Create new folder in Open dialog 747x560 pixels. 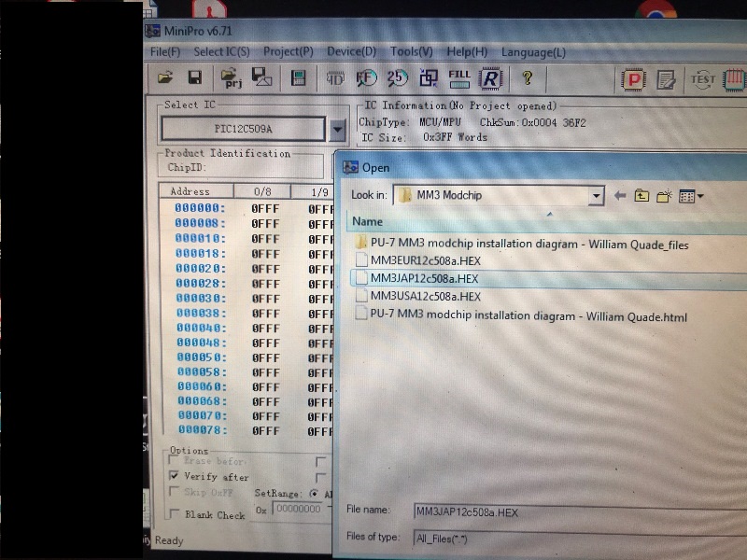point(664,196)
